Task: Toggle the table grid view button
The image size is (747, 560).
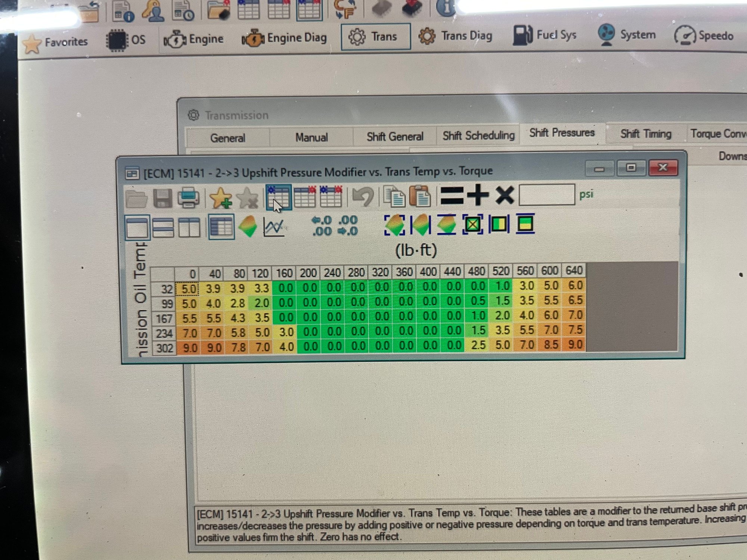Action: pos(221,227)
